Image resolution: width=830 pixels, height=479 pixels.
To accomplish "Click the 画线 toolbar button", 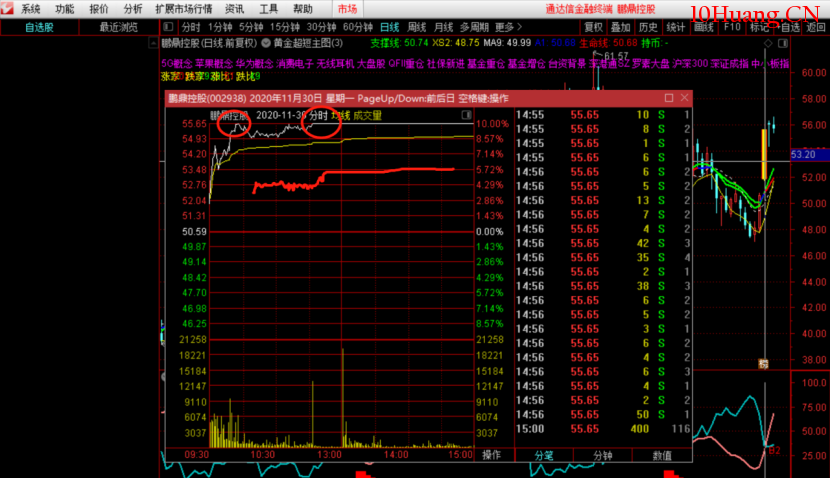I will pyautogui.click(x=703, y=27).
